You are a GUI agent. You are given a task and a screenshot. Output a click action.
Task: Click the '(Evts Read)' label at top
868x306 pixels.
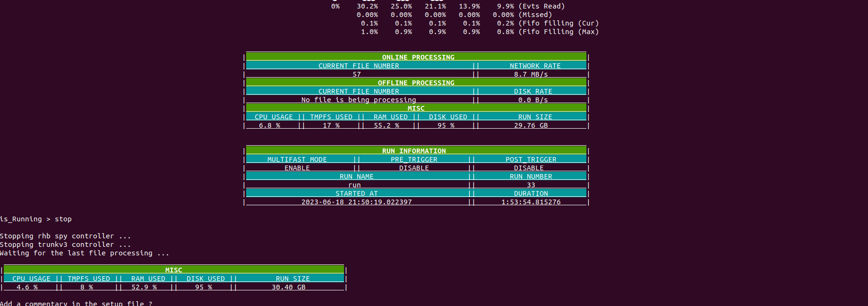click(x=541, y=6)
